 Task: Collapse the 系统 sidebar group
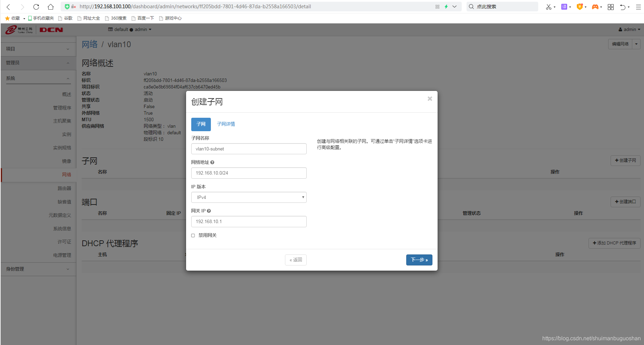click(x=38, y=79)
